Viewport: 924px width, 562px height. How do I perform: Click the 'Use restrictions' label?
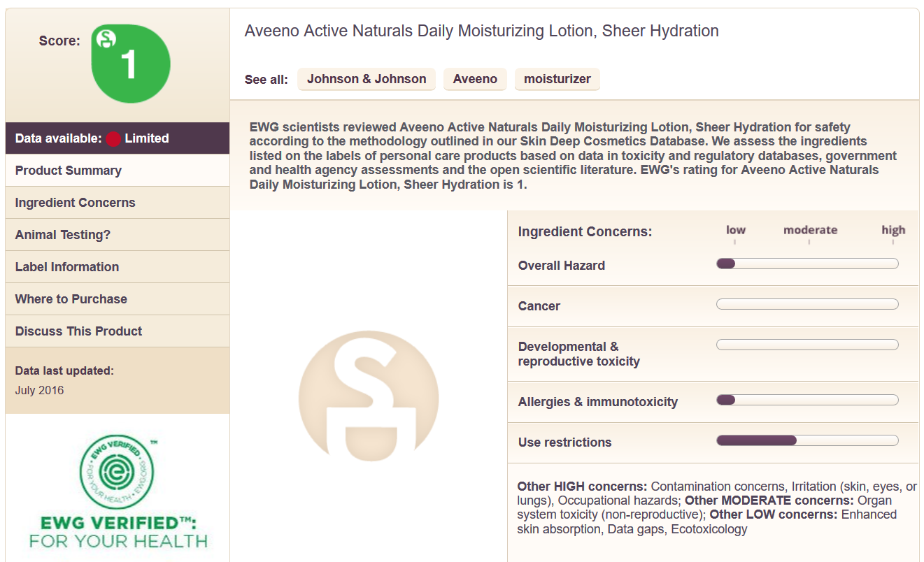click(564, 442)
